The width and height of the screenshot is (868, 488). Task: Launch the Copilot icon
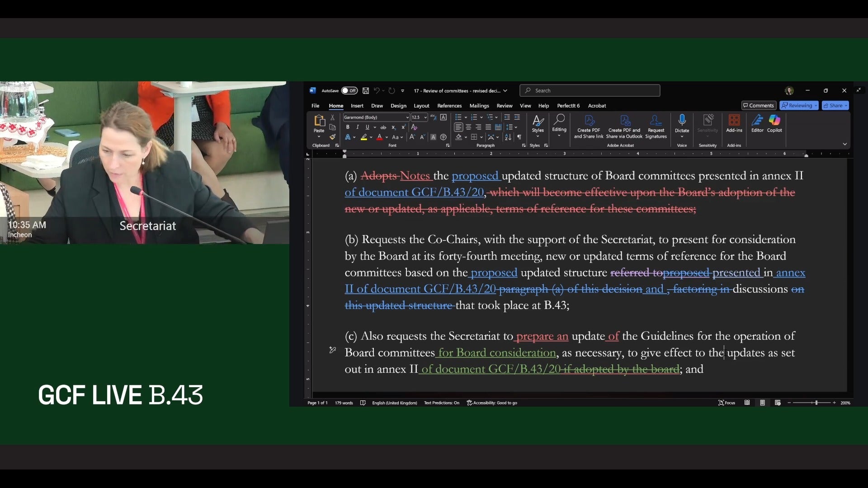774,120
